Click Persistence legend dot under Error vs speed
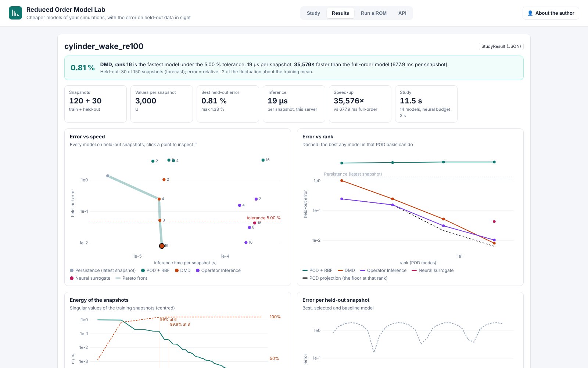588x368 pixels. pos(72,270)
